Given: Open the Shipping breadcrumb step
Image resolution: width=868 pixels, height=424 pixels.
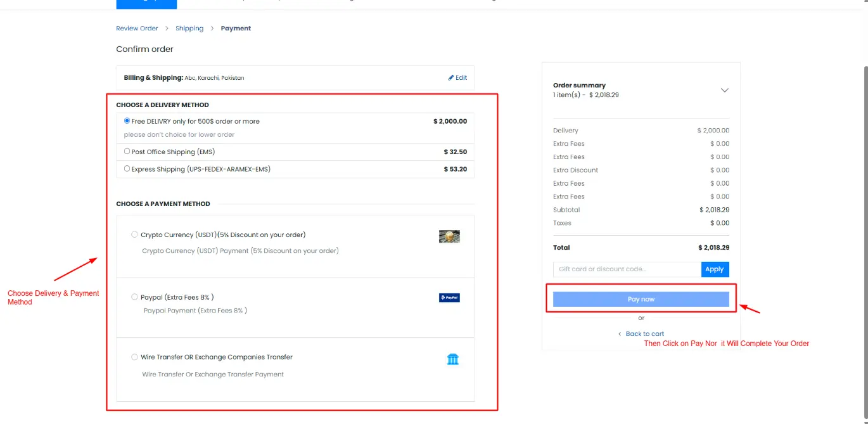Looking at the screenshot, I should (x=189, y=29).
